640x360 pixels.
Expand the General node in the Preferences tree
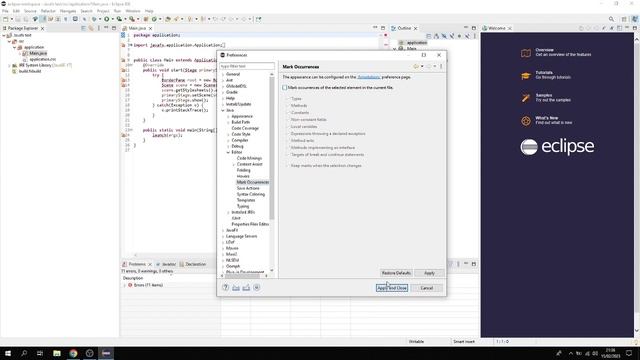[x=223, y=74]
